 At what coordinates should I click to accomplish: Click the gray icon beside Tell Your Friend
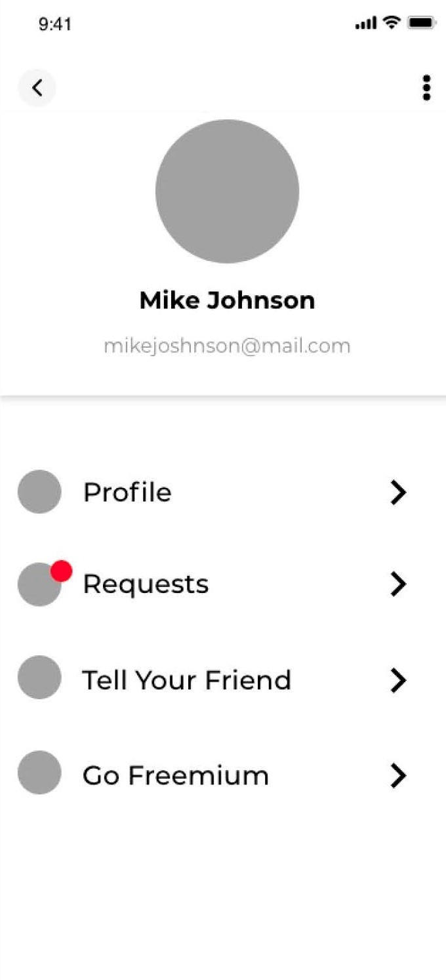(39, 677)
